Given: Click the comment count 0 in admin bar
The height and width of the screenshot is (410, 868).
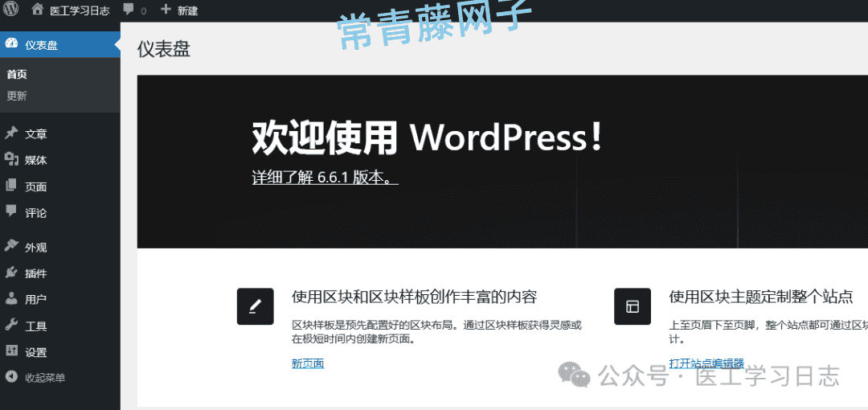Looking at the screenshot, I should pos(143,11).
